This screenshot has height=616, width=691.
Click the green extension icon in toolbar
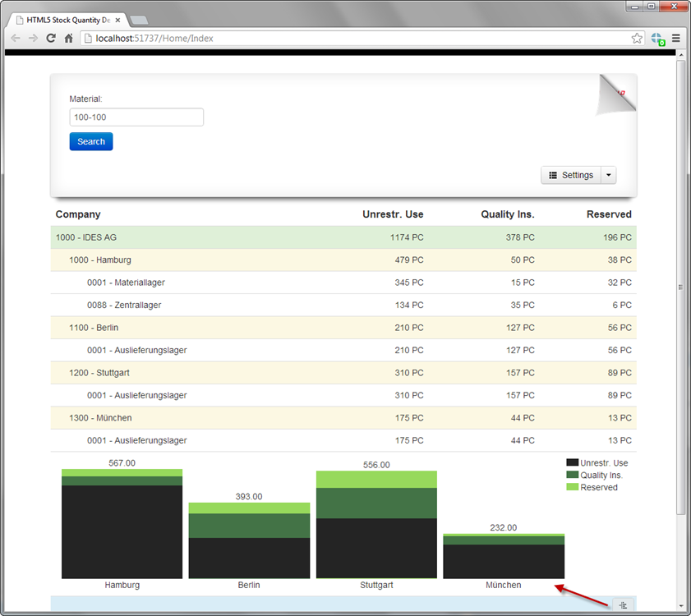click(x=657, y=39)
